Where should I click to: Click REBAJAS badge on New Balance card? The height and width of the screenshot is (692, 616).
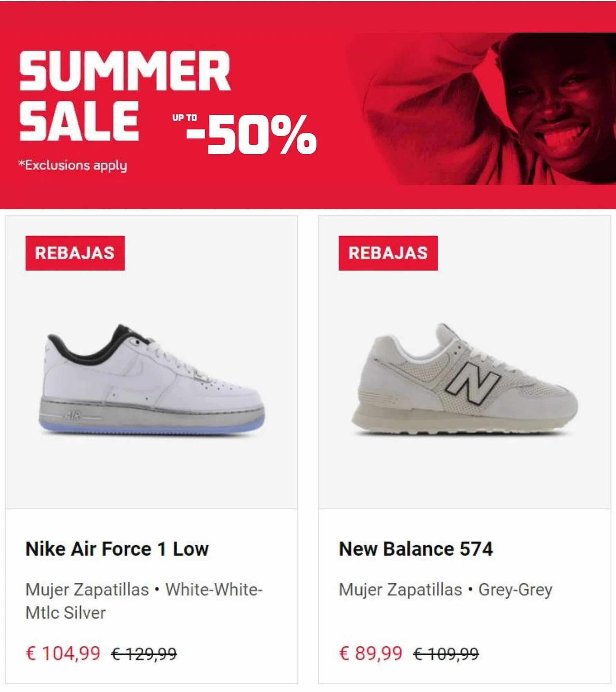(388, 253)
